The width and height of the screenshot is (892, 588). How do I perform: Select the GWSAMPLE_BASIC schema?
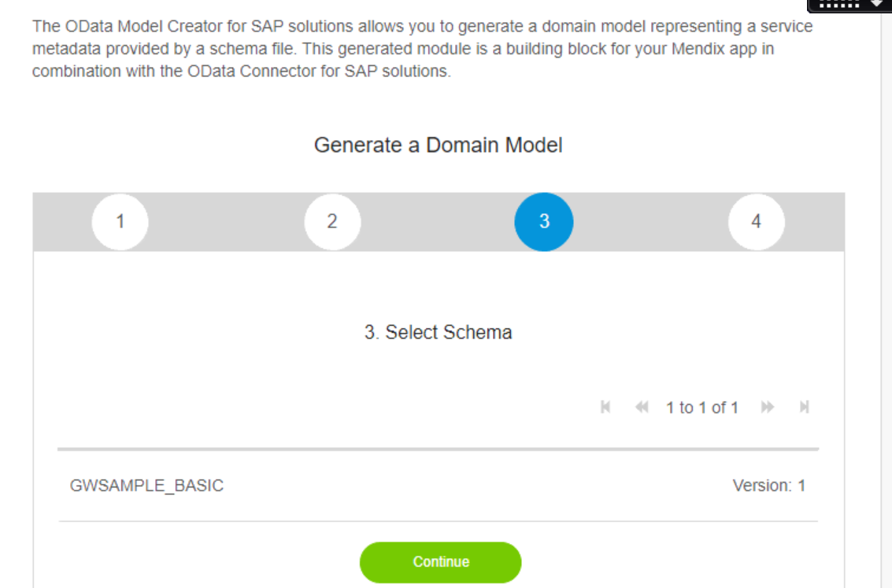(x=147, y=486)
